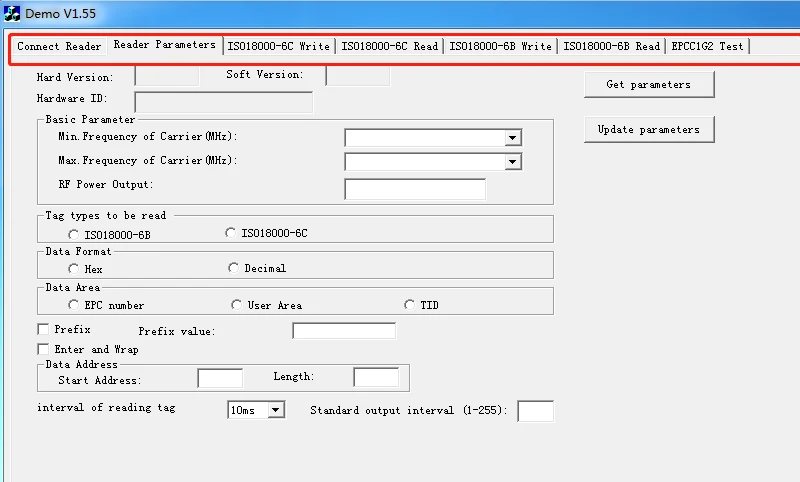Click the 'Basic Parameter' group label
The image size is (800, 482).
[x=90, y=119]
